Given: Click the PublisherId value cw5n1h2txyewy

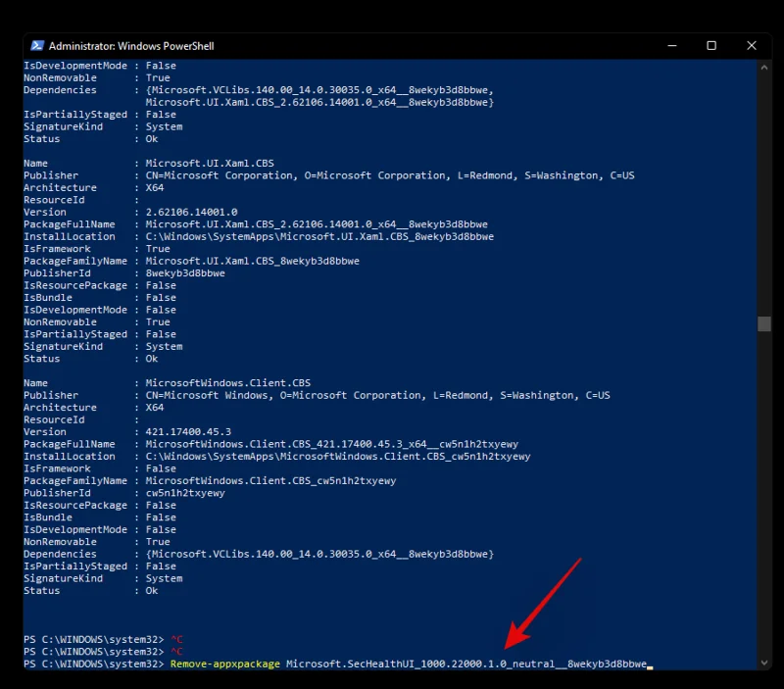Looking at the screenshot, I should click(x=185, y=493).
